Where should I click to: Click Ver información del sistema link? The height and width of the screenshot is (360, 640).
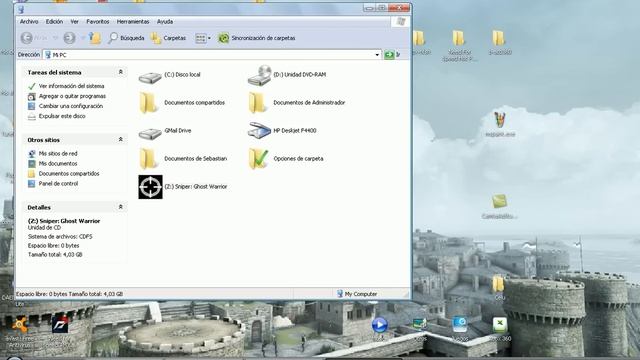click(x=71, y=86)
